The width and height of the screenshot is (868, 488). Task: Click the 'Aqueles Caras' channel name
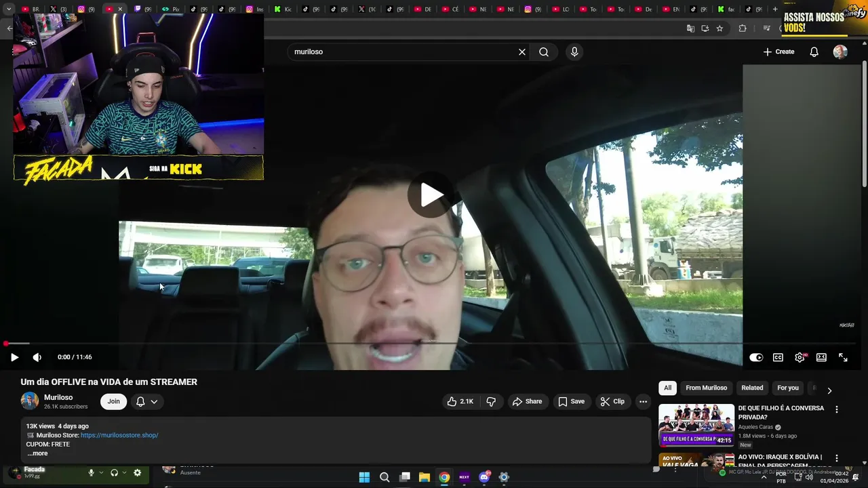click(x=755, y=427)
